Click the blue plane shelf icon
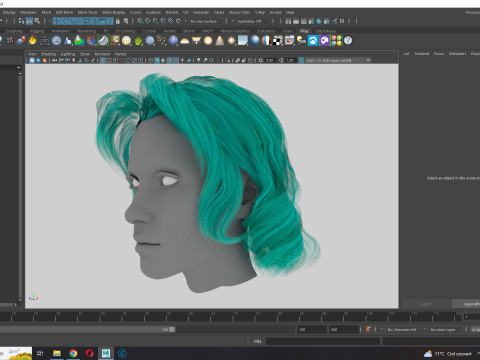 tap(243, 41)
